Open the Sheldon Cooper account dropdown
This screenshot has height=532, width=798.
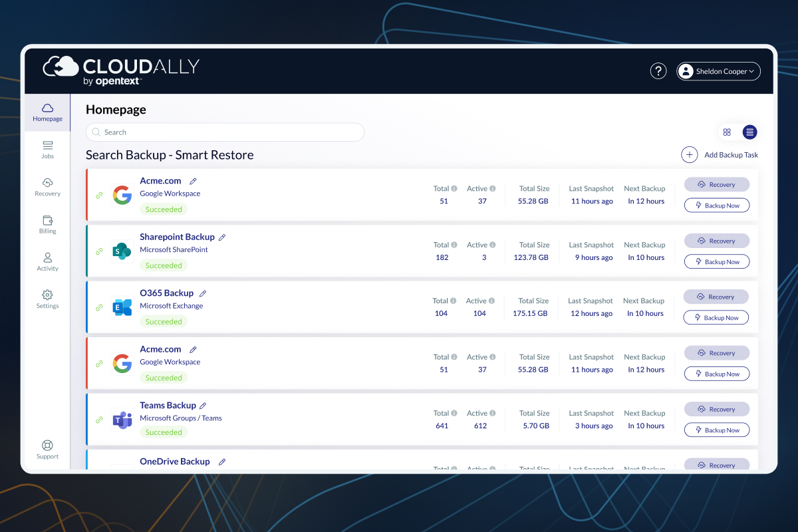pyautogui.click(x=718, y=71)
